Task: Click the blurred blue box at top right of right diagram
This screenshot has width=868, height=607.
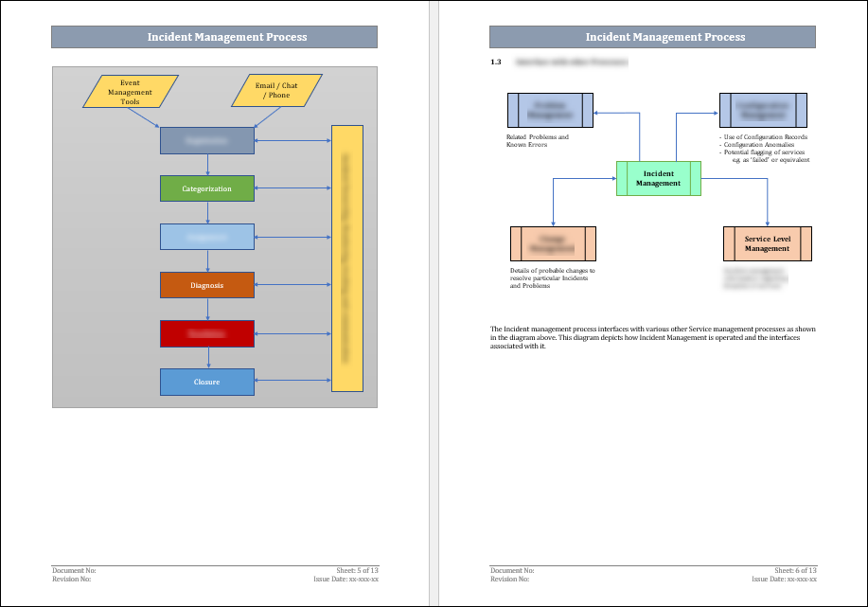Action: 763,110
